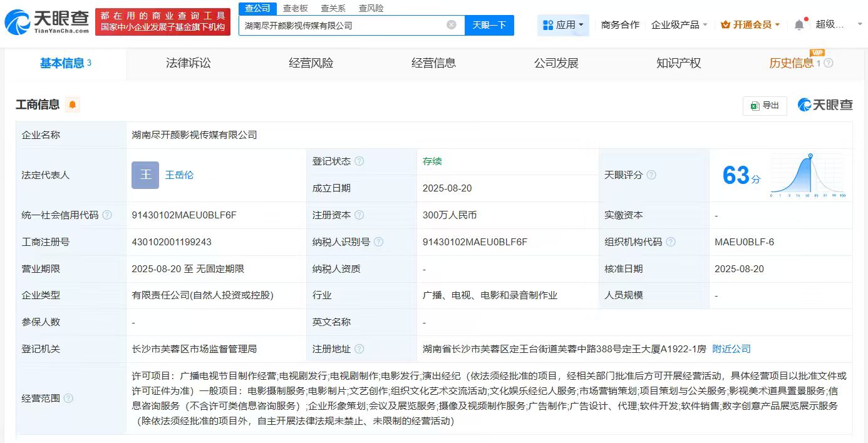Switch to 查公司 search tab
Image resolution: width=868 pixels, height=443 pixels.
[257, 8]
